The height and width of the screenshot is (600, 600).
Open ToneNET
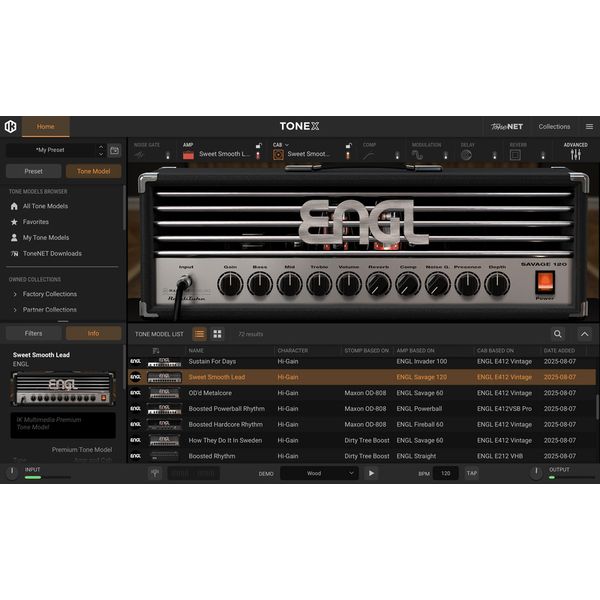point(507,127)
